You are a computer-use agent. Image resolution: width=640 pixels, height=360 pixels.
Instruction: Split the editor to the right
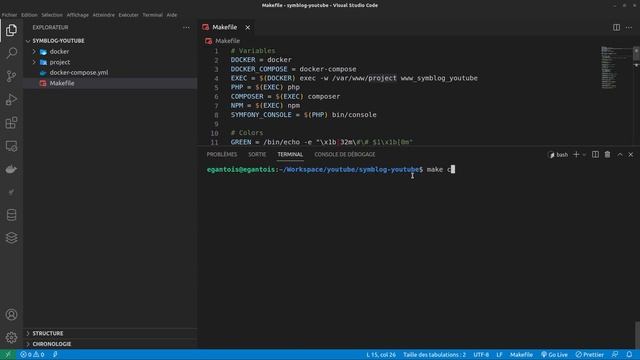pos(616,27)
